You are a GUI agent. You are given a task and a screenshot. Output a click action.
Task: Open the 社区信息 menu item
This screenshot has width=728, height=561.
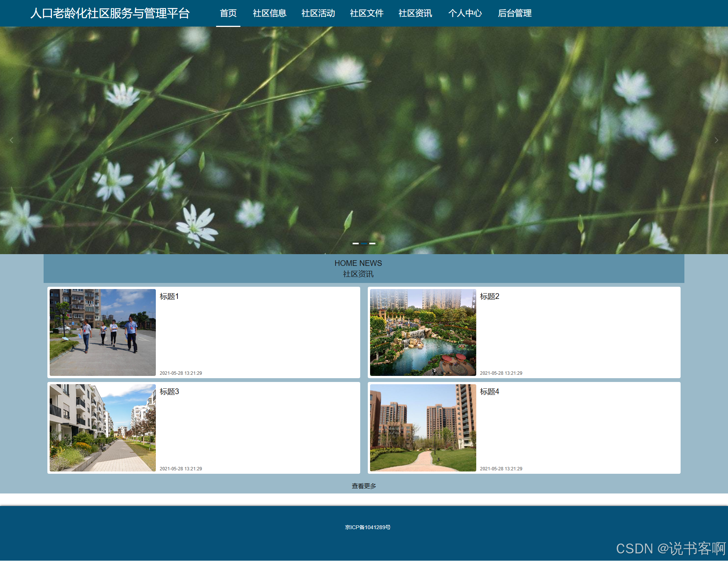[270, 13]
